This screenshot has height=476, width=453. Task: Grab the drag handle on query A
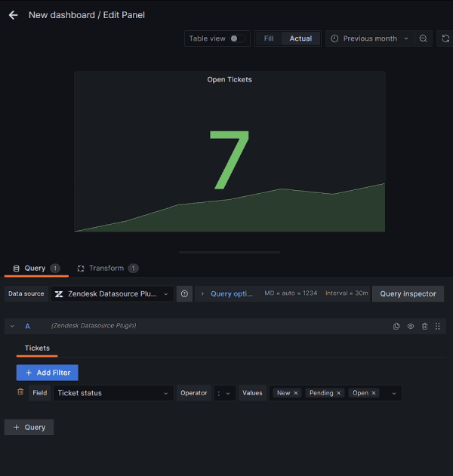pos(438,326)
